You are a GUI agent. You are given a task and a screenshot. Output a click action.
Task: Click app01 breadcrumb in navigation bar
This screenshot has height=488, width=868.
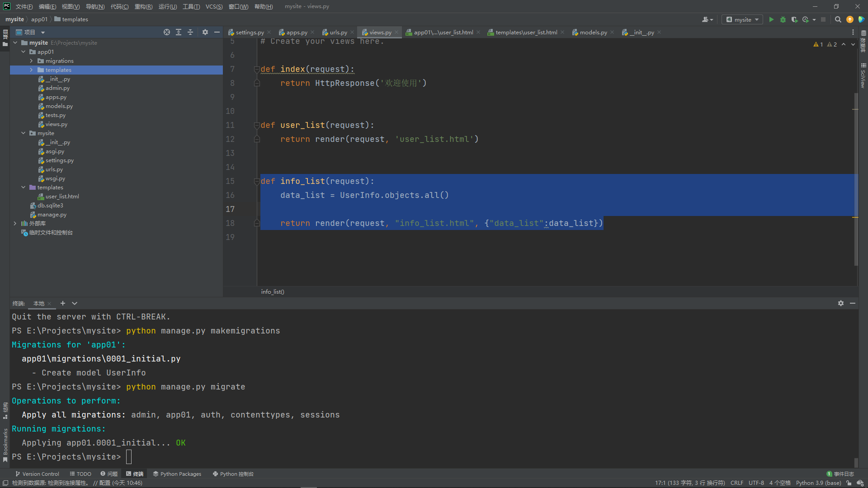(39, 19)
